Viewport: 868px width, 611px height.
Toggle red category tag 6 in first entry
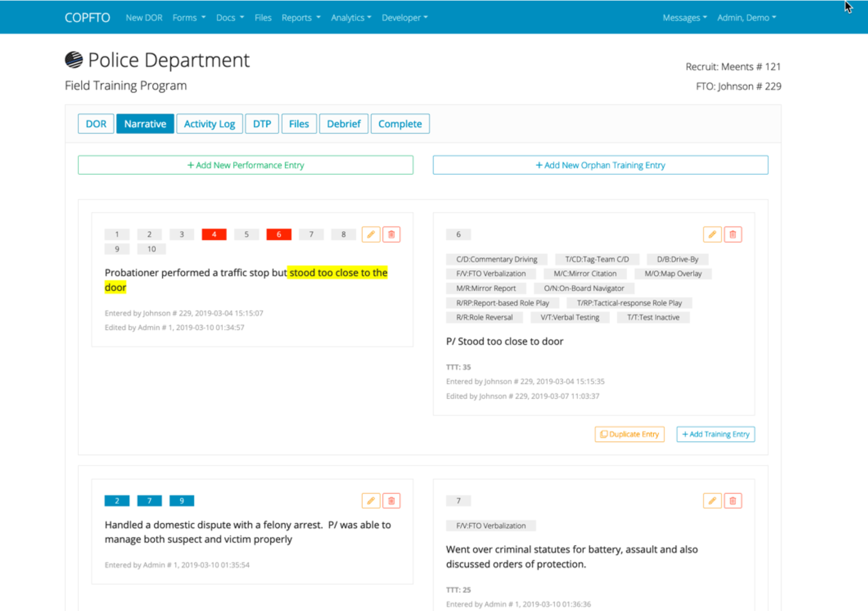coord(278,234)
